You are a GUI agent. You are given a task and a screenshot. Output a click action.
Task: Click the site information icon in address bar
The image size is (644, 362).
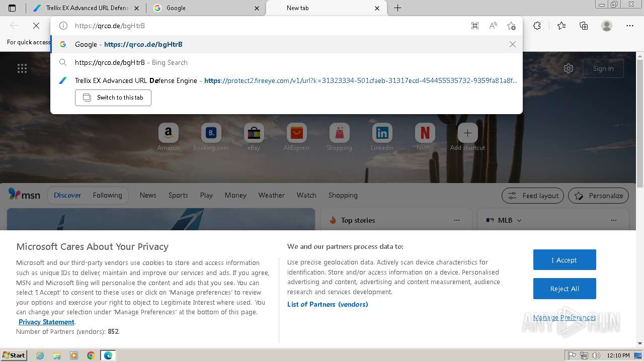pos(63,26)
